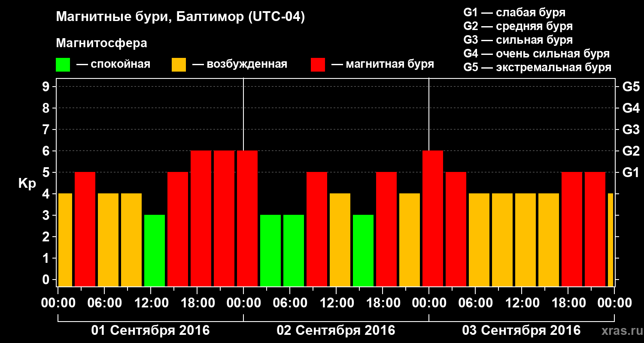Screen dimensions: 644x343
Task: Click the right-axis 'G3' label
Action: [x=631, y=129]
